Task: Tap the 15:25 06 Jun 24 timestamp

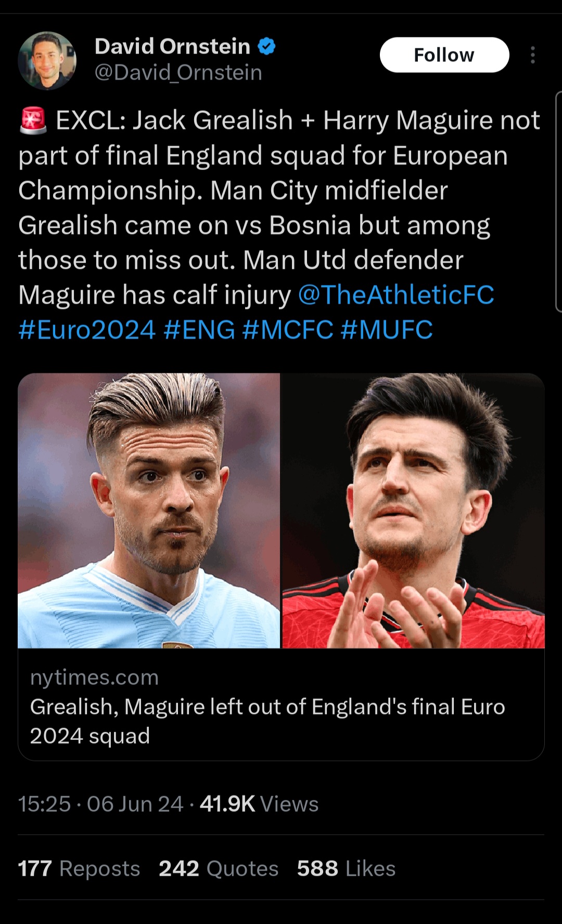Action: click(x=101, y=804)
